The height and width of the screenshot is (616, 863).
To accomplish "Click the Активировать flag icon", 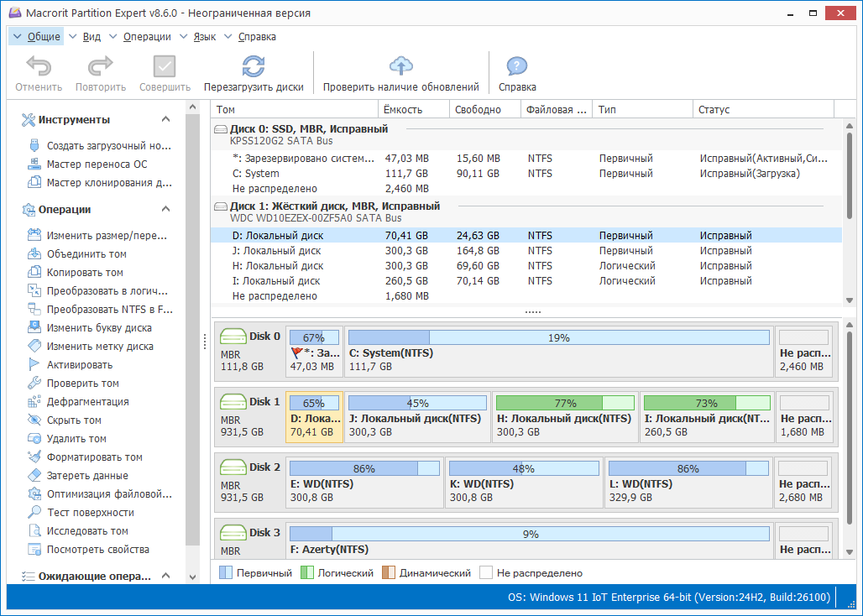I will (x=34, y=365).
